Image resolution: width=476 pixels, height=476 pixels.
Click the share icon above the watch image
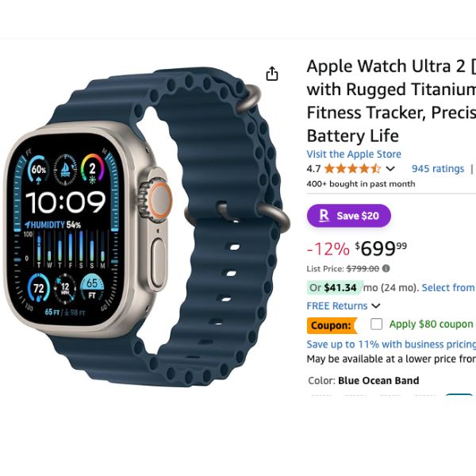[x=271, y=74]
